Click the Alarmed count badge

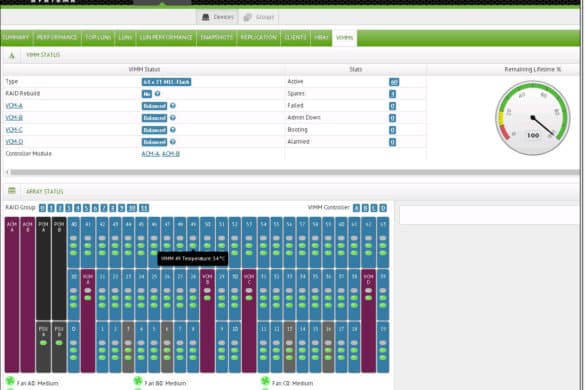click(x=392, y=142)
